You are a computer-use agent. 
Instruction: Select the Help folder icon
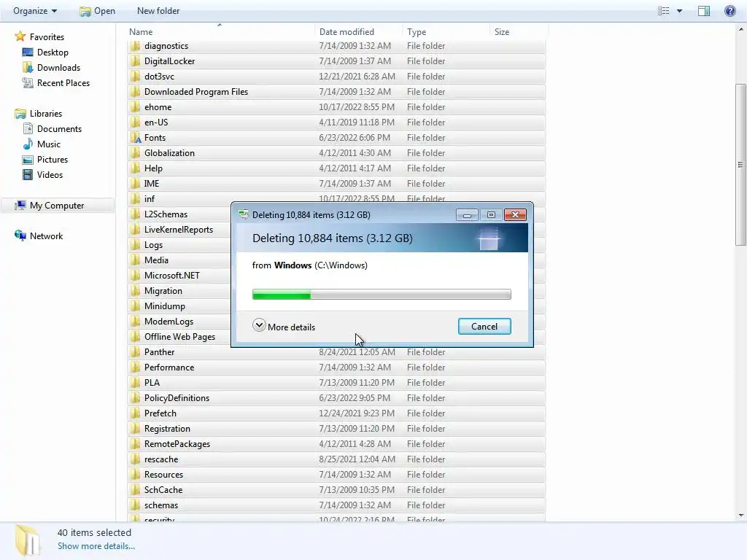coord(135,168)
